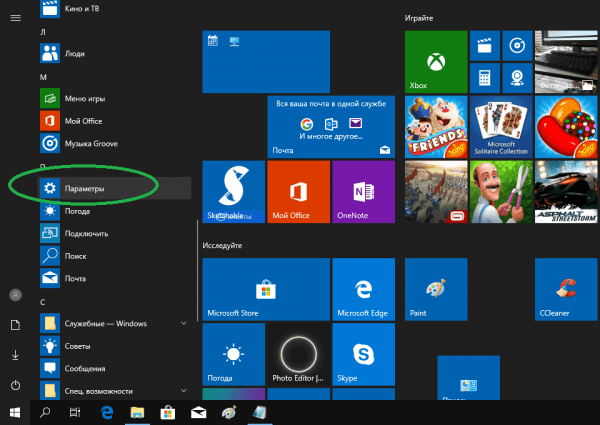Open the March of Empires game tile
This screenshot has width=600, height=425.
tap(436, 192)
